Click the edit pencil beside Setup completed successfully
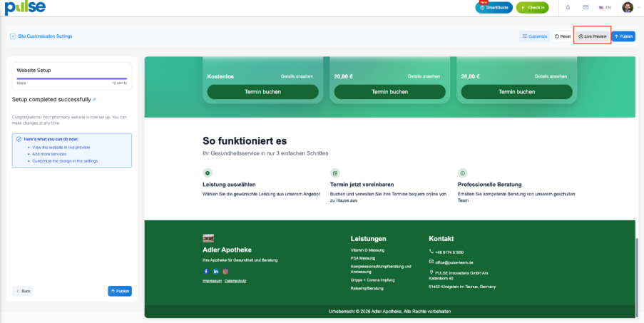 point(94,99)
